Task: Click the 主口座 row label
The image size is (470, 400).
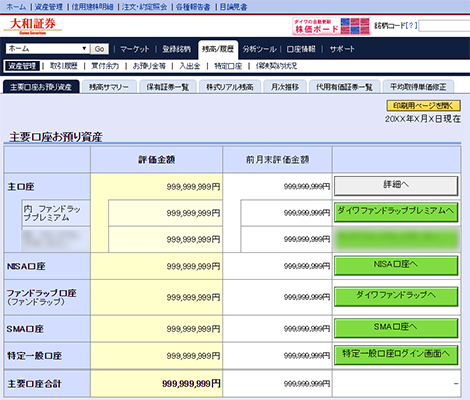Action: pos(21,187)
